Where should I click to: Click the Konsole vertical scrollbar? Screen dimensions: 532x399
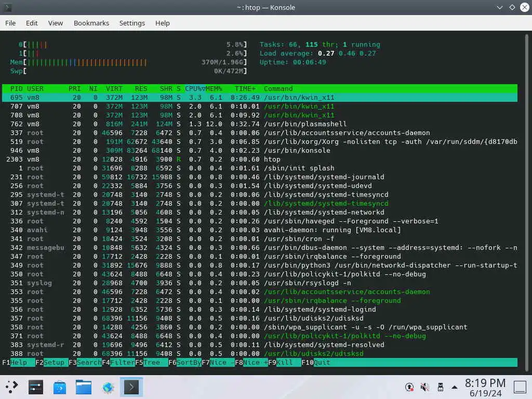pyautogui.click(x=526, y=202)
